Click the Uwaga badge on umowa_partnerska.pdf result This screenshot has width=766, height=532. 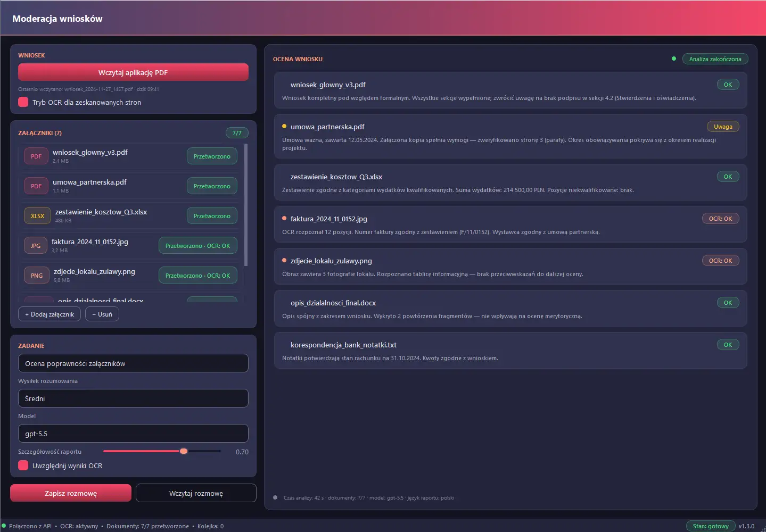coord(723,127)
